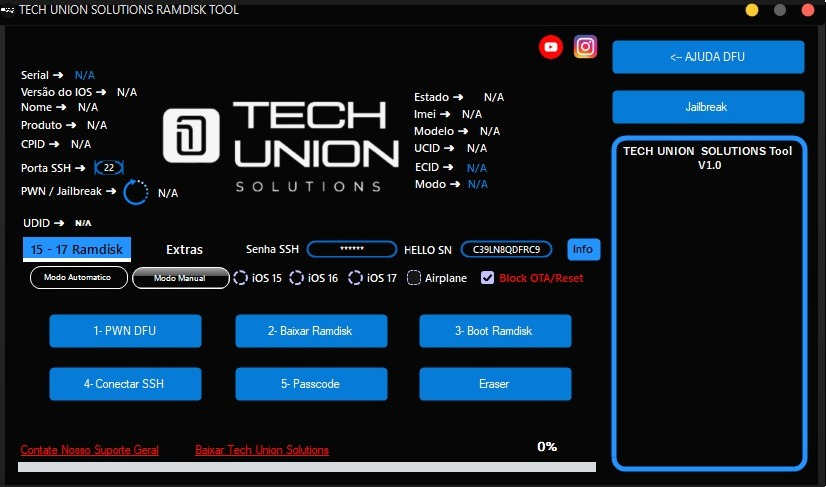Click the Estado N/A value
This screenshot has width=826, height=487.
click(x=494, y=98)
